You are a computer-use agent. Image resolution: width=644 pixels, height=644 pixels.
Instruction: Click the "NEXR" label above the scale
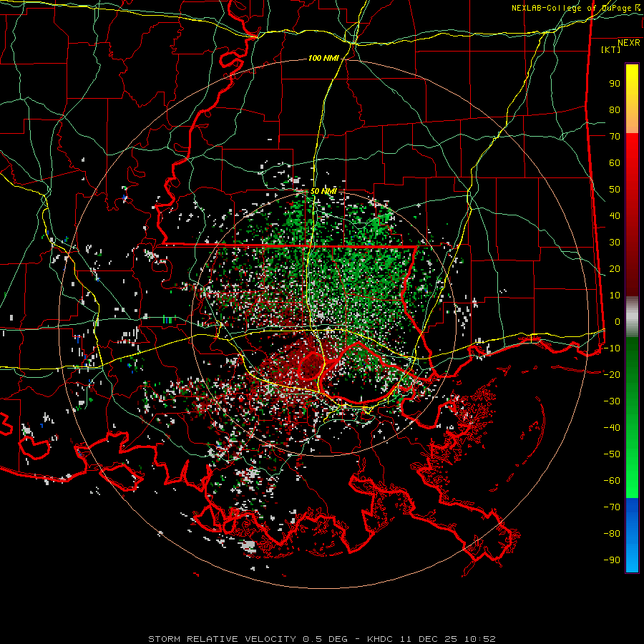coord(629,43)
